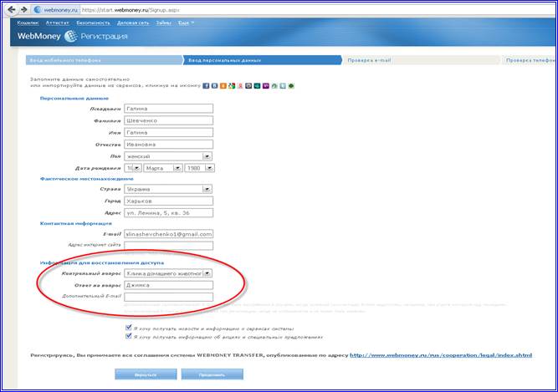Click the website address (Адрес интернет сайта) field

click(169, 246)
